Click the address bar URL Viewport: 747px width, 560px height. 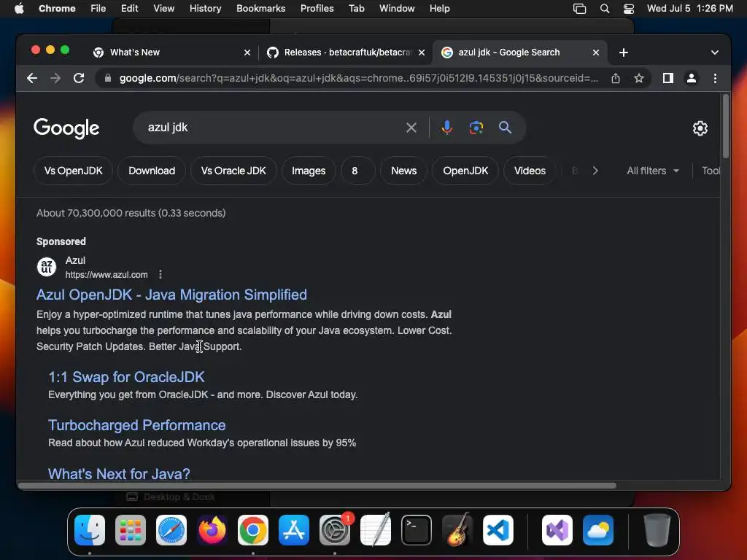coord(358,78)
